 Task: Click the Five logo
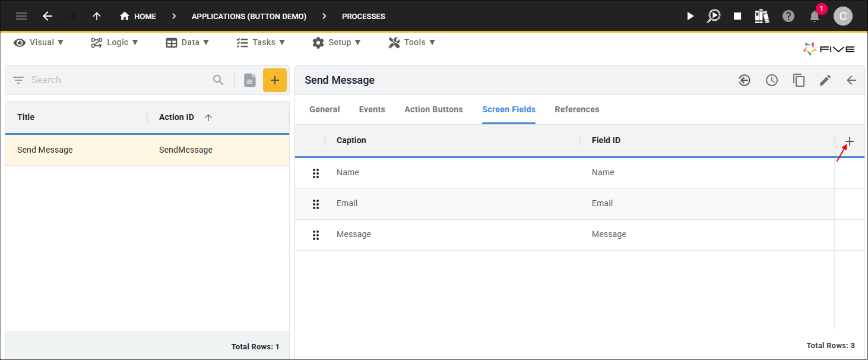tap(829, 49)
